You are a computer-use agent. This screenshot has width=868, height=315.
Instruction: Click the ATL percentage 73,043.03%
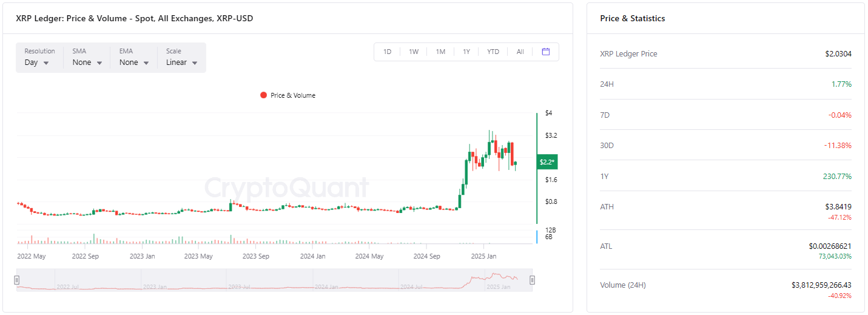(x=835, y=257)
